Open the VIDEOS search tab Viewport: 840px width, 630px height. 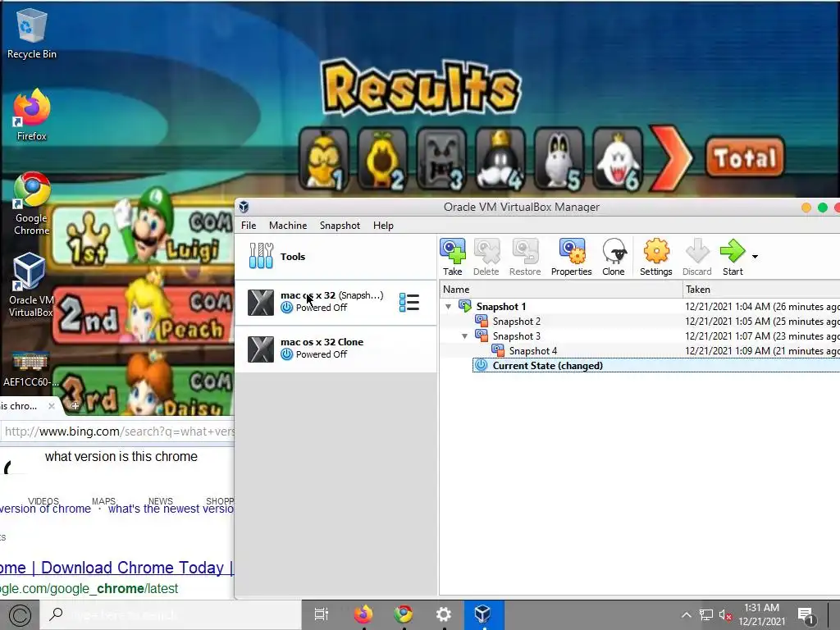(x=43, y=501)
